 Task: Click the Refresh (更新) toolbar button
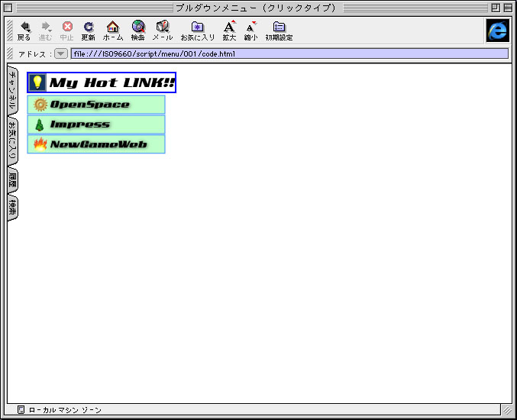click(89, 31)
